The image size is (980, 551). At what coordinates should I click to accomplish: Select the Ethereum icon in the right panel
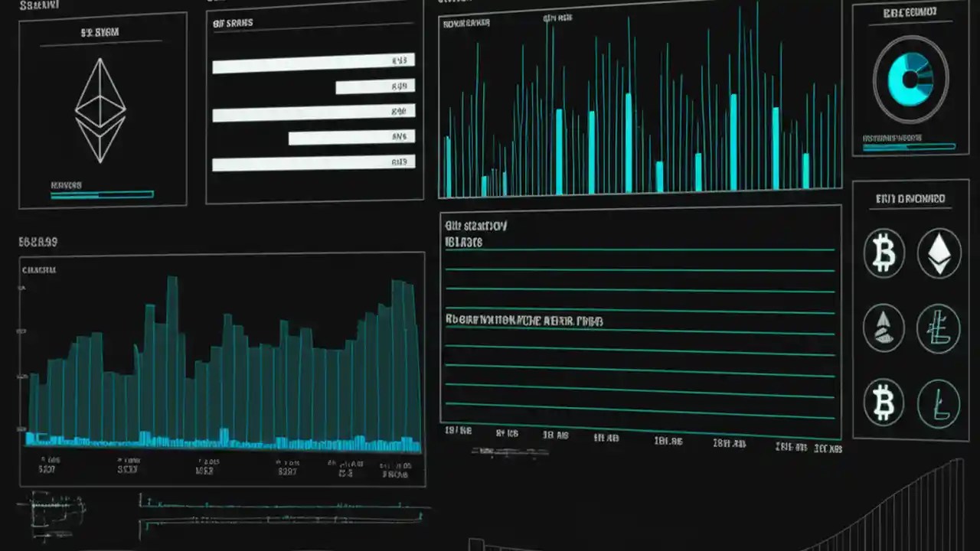940,254
